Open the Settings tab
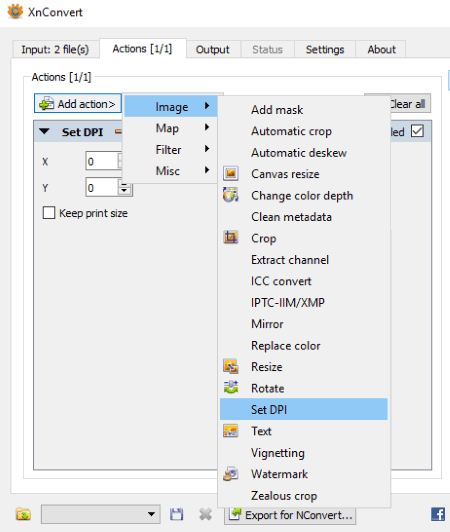 pyautogui.click(x=325, y=50)
